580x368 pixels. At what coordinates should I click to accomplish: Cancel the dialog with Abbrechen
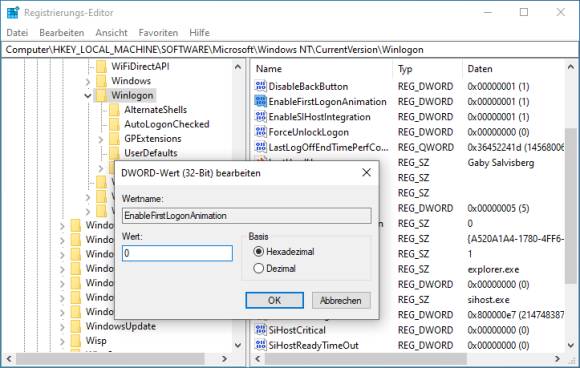tap(341, 300)
